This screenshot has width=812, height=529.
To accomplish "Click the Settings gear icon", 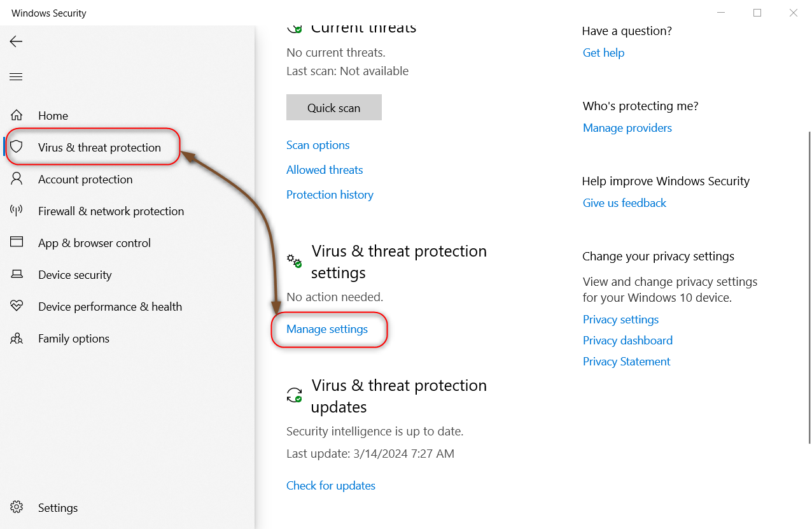I will [x=17, y=507].
